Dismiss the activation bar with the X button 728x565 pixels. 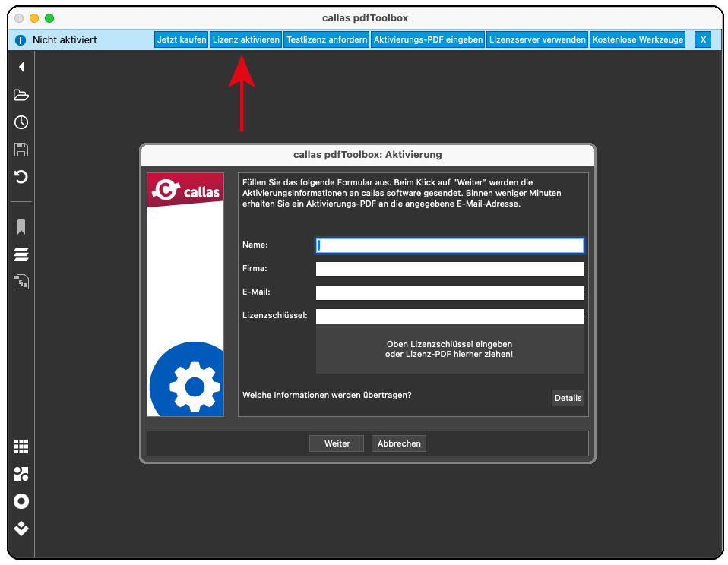(x=703, y=39)
